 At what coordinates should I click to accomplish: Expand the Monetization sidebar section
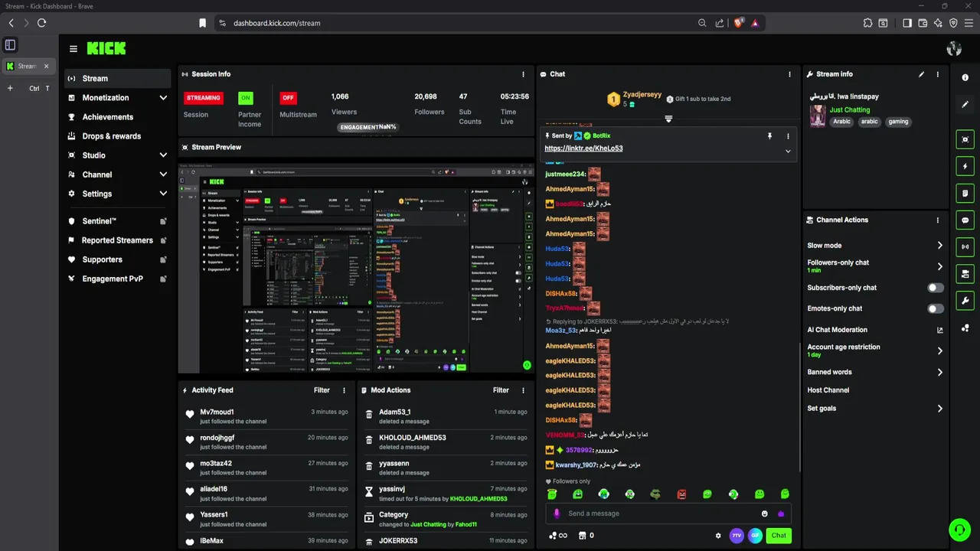tap(163, 98)
